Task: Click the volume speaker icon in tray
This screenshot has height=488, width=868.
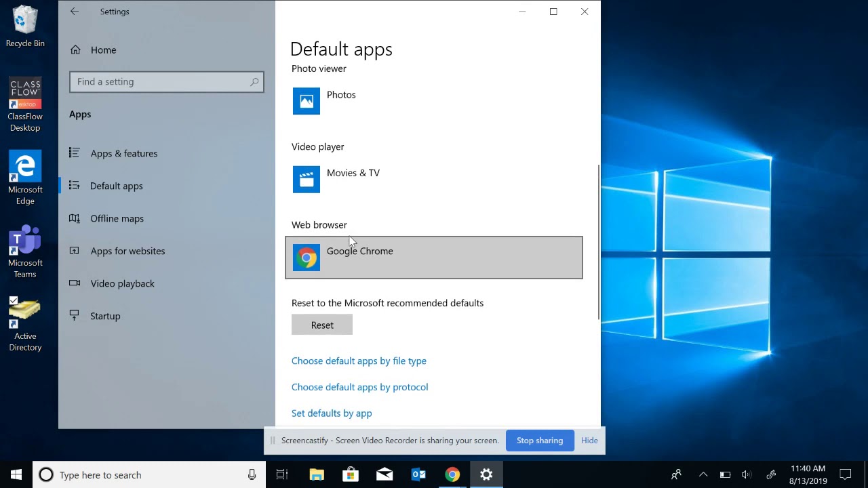Action: click(x=747, y=474)
